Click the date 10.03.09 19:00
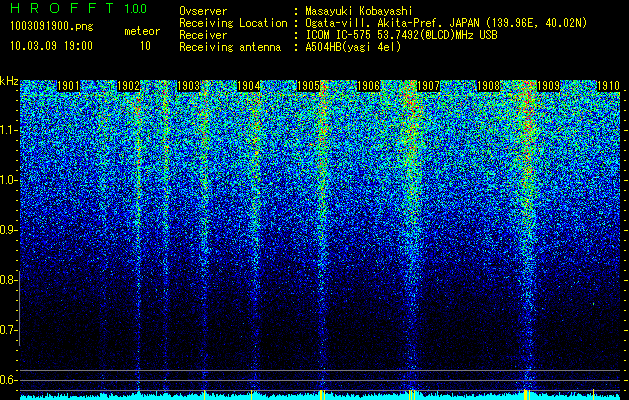This screenshot has width=629, height=400. tap(51, 46)
